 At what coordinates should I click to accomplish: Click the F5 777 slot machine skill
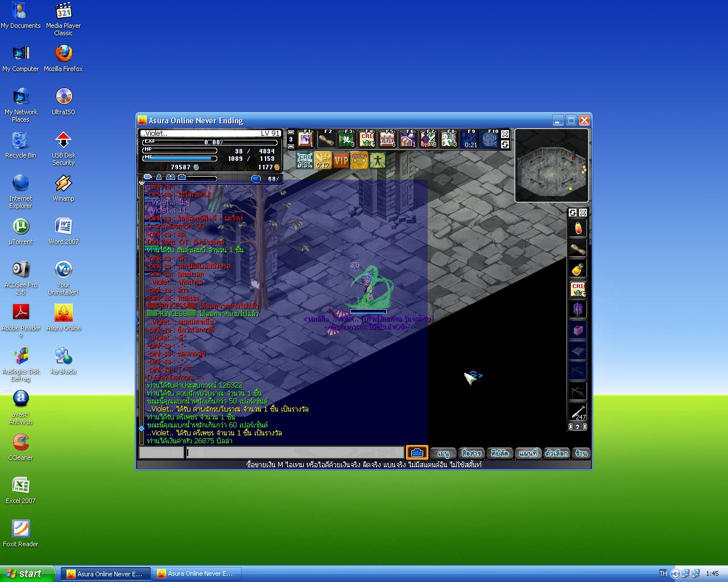tap(387, 139)
